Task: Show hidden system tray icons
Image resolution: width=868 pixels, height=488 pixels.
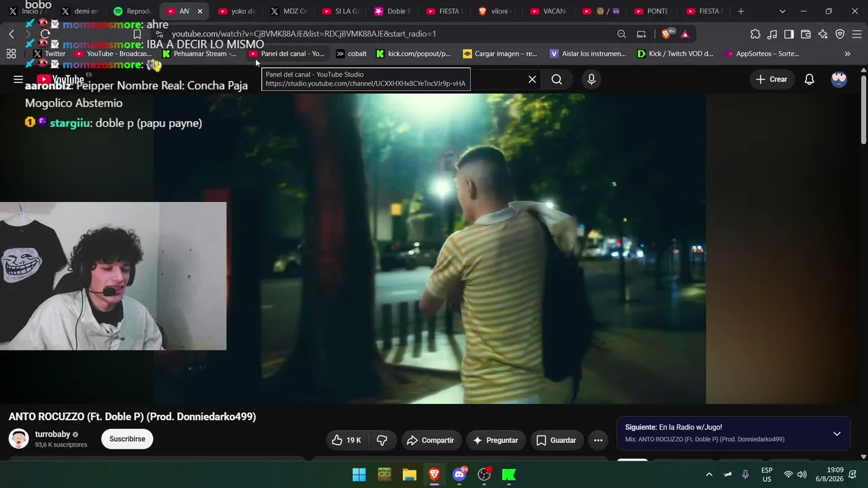Action: pos(709,474)
